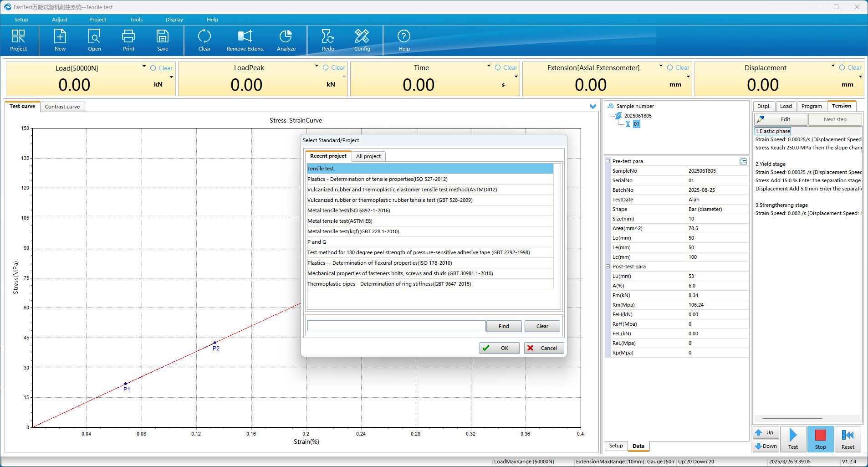Click the Remove Extens. toolbar icon

click(245, 36)
